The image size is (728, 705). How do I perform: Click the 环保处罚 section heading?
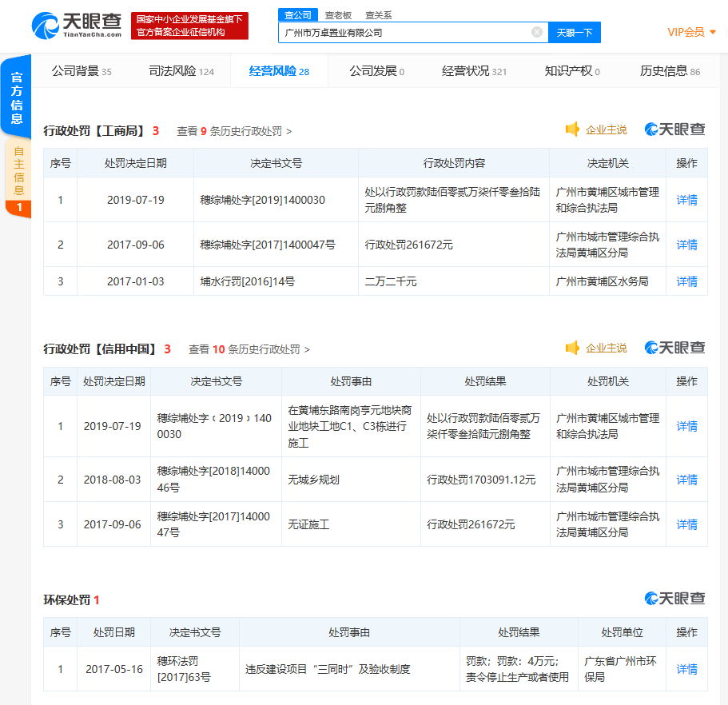pyautogui.click(x=67, y=600)
